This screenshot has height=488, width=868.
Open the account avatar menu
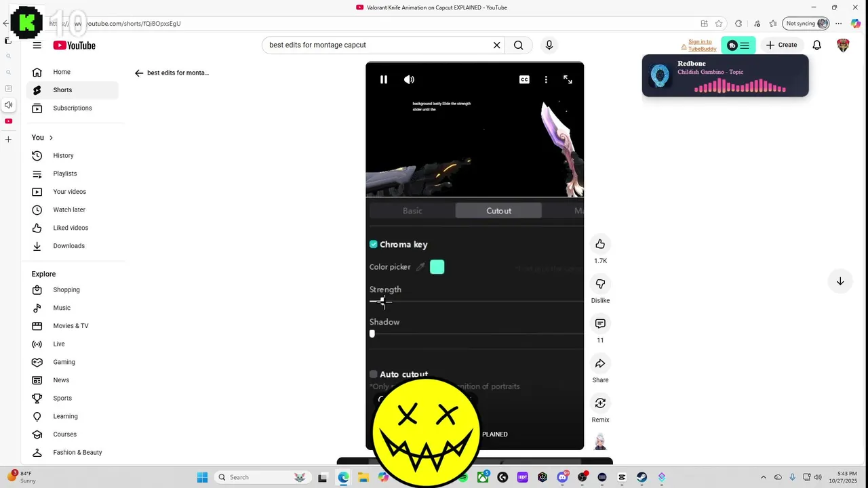843,45
